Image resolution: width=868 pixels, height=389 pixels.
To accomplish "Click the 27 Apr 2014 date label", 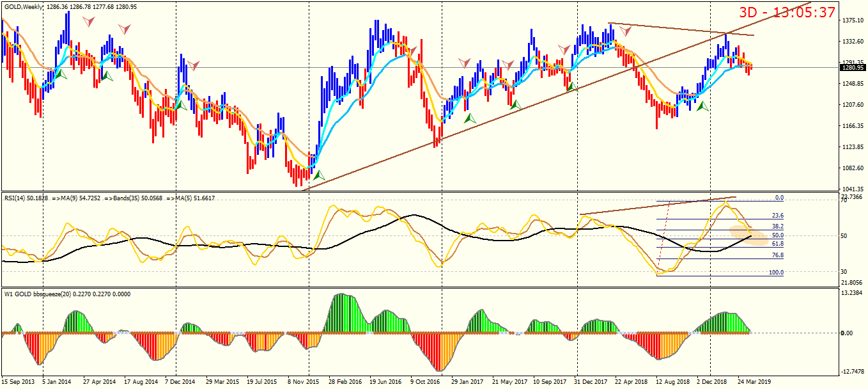I will pos(99,381).
